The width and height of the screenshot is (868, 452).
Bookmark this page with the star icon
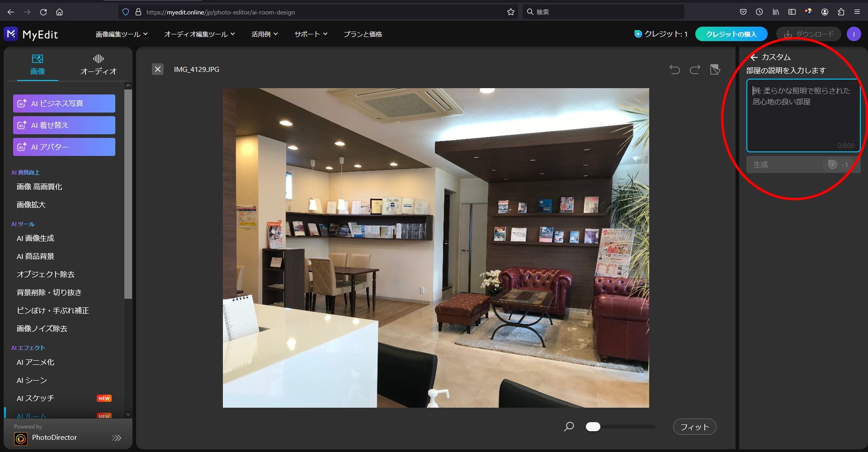tap(511, 12)
